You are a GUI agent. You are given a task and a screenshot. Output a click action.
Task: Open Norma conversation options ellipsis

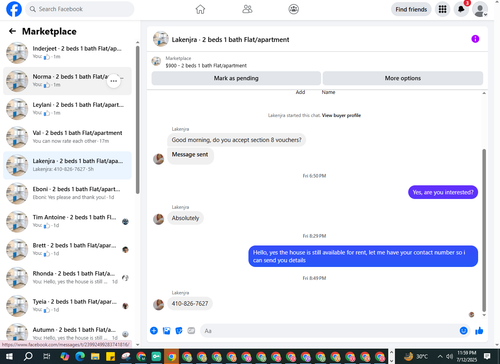[114, 81]
